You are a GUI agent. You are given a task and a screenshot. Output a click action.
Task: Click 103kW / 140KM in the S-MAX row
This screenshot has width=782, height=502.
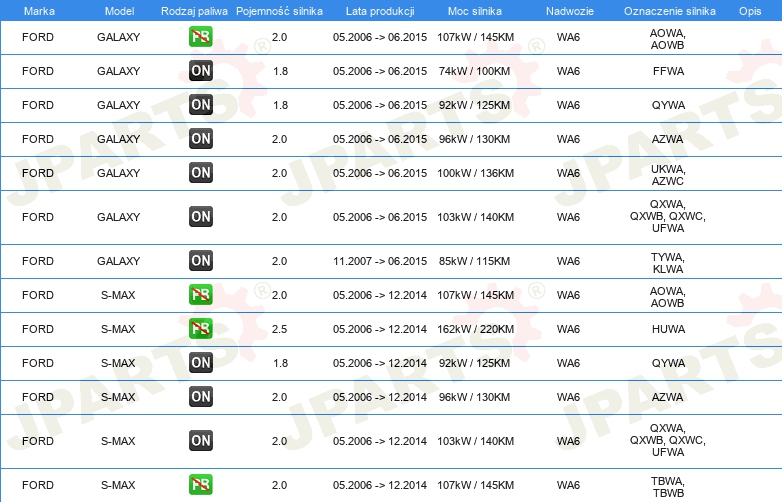coord(475,441)
